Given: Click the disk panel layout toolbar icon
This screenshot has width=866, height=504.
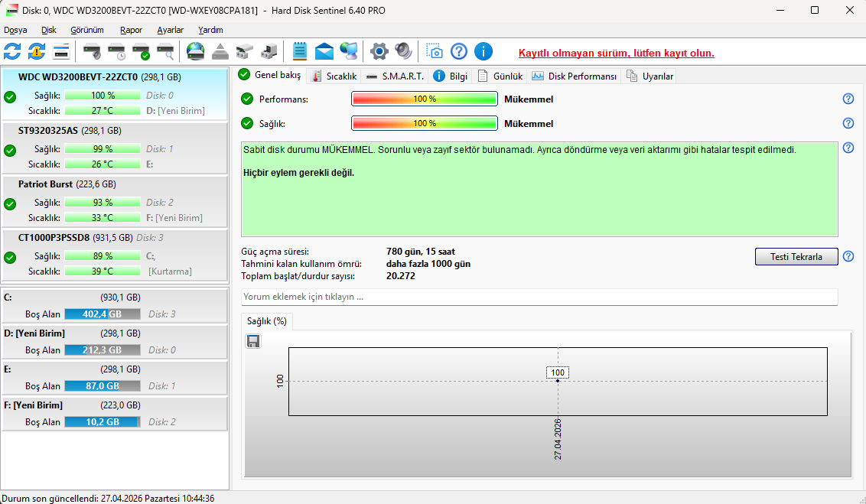Looking at the screenshot, I should point(60,51).
